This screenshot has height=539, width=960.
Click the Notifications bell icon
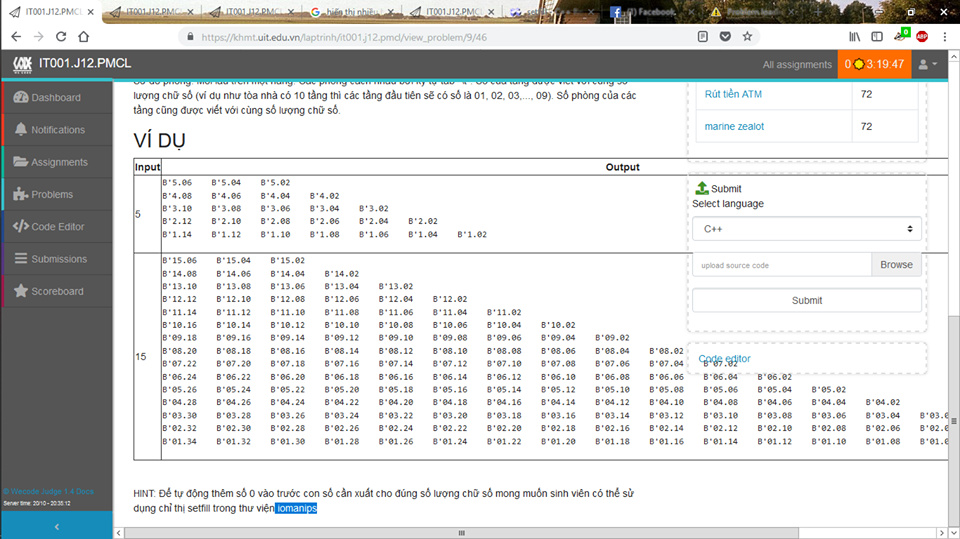click(21, 130)
